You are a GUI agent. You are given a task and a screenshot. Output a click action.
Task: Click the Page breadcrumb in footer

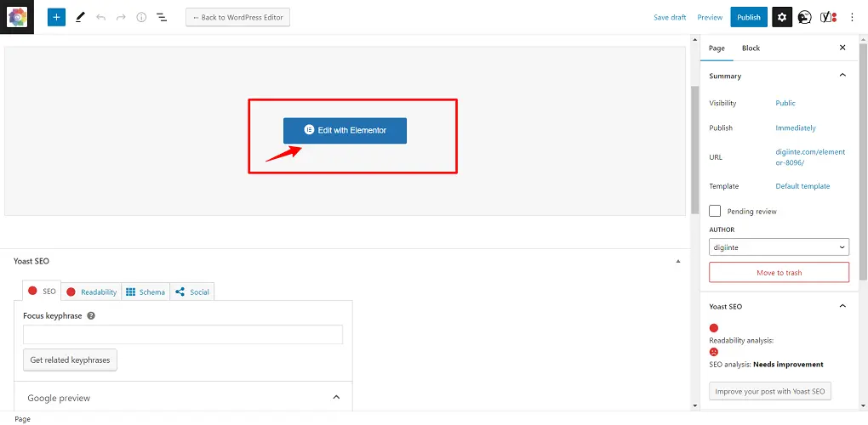(x=23, y=419)
